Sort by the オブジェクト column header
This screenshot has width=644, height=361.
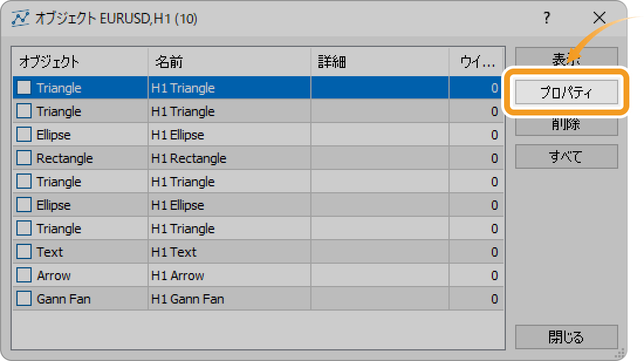pyautogui.click(x=80, y=62)
